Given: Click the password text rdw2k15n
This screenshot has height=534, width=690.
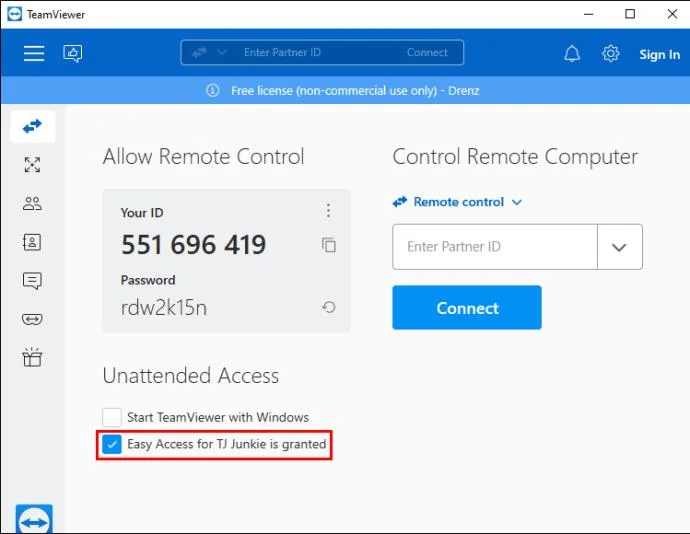Looking at the screenshot, I should tap(164, 307).
